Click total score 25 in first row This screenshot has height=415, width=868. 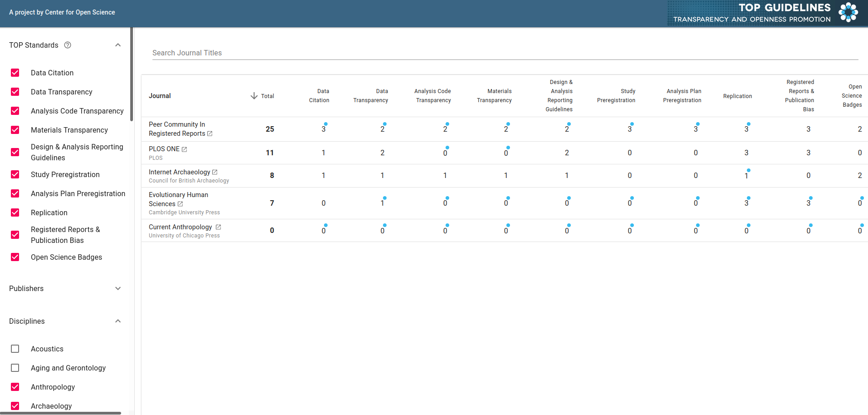coord(270,129)
